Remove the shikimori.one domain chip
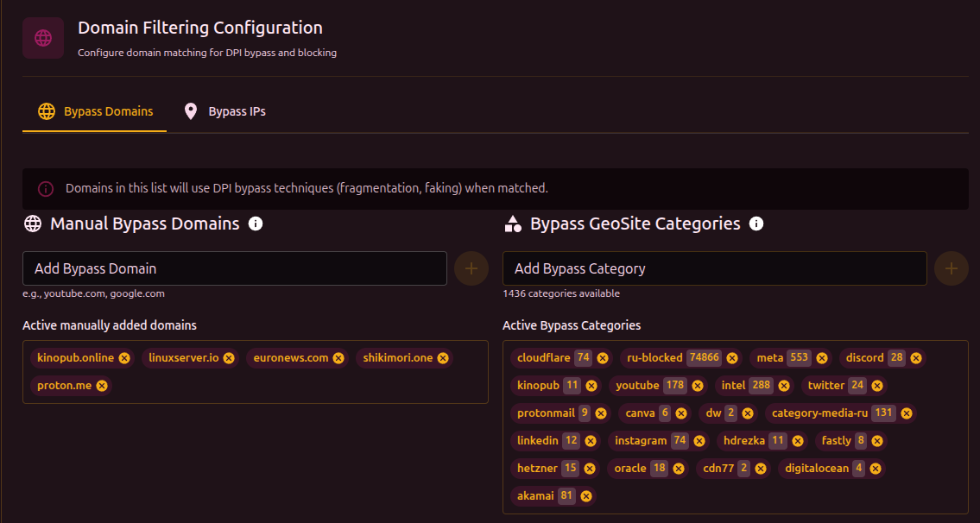The width and height of the screenshot is (980, 523). coord(443,358)
